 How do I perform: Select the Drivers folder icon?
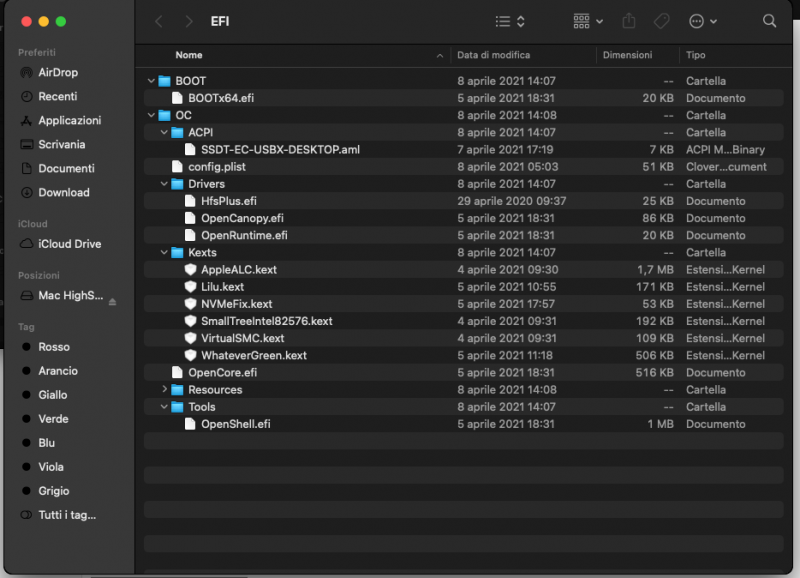click(x=177, y=184)
